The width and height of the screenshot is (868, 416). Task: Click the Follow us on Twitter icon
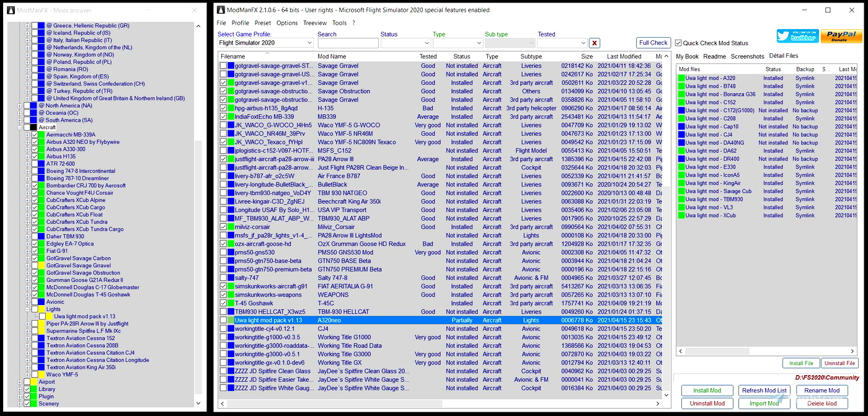coord(797,36)
